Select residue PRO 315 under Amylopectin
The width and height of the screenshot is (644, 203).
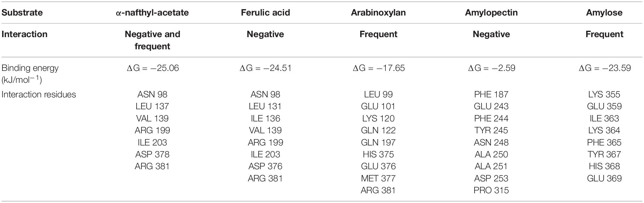491,190
